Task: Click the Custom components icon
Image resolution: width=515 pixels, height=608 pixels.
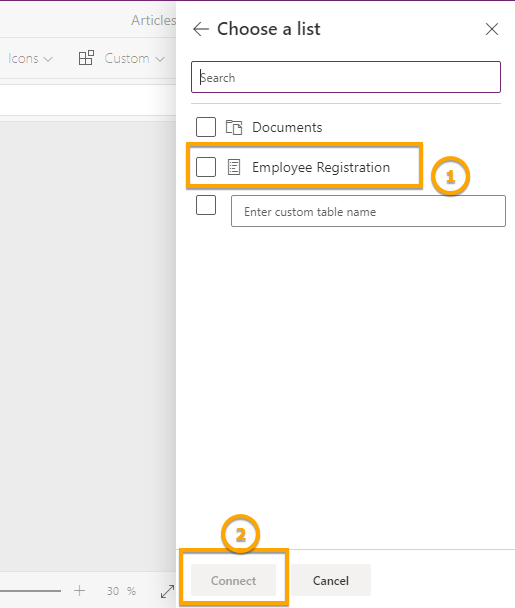Action: 86,58
